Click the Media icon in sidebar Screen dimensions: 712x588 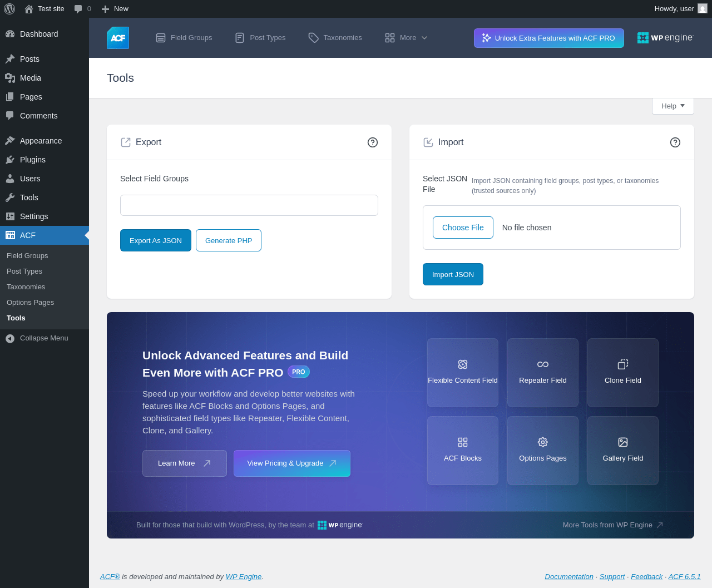click(x=10, y=78)
